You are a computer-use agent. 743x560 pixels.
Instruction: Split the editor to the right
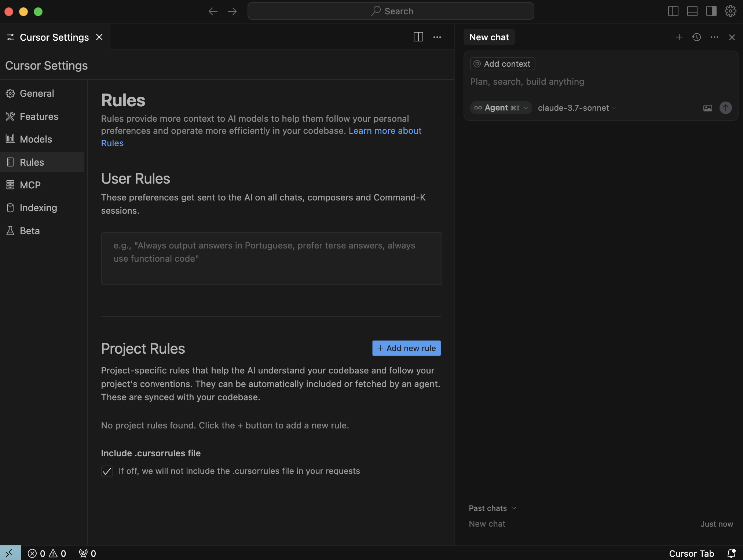pos(418,37)
